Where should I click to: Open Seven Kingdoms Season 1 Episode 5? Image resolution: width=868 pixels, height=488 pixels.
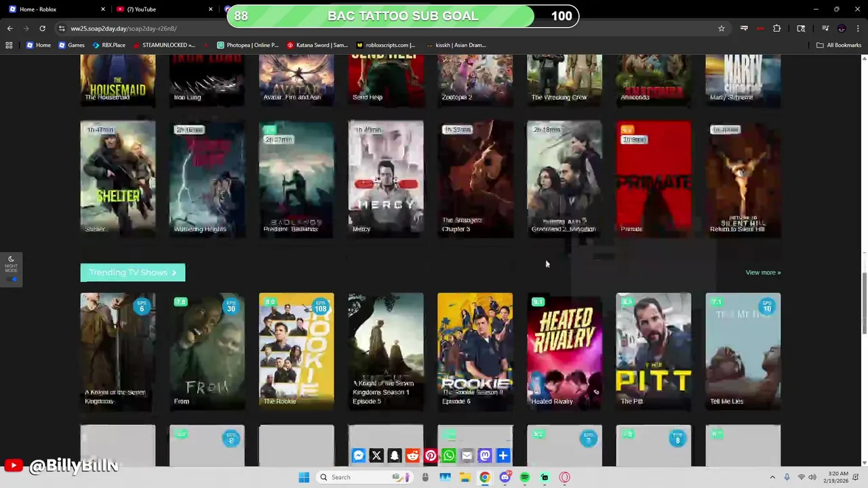point(386,351)
